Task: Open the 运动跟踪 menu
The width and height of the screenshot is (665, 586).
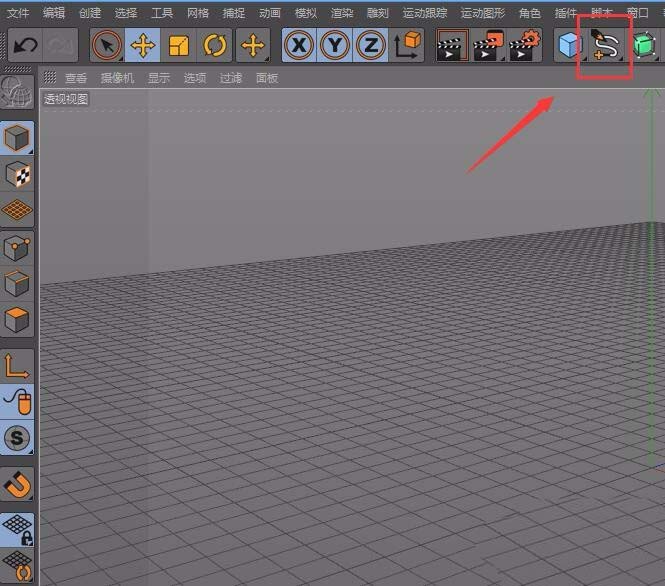Action: pos(425,13)
